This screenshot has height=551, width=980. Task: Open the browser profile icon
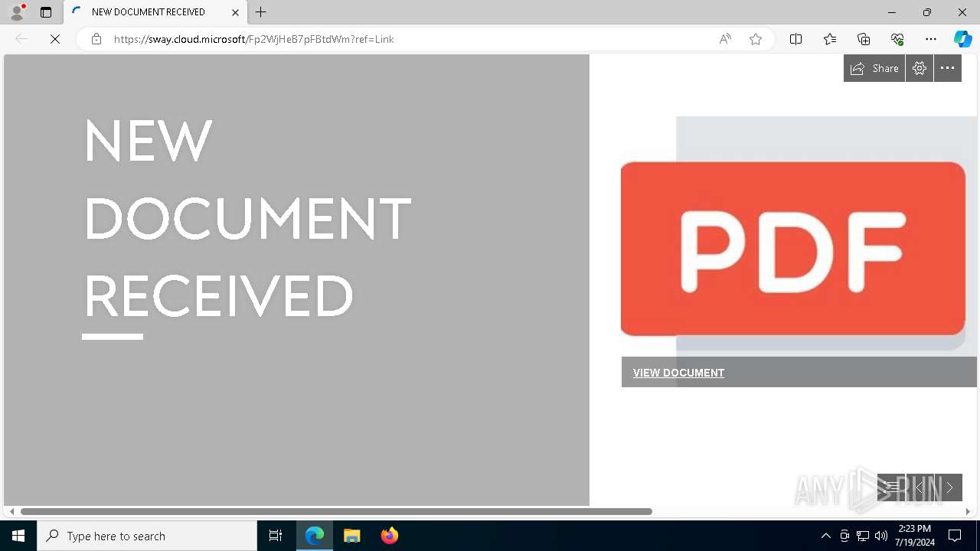point(16,12)
